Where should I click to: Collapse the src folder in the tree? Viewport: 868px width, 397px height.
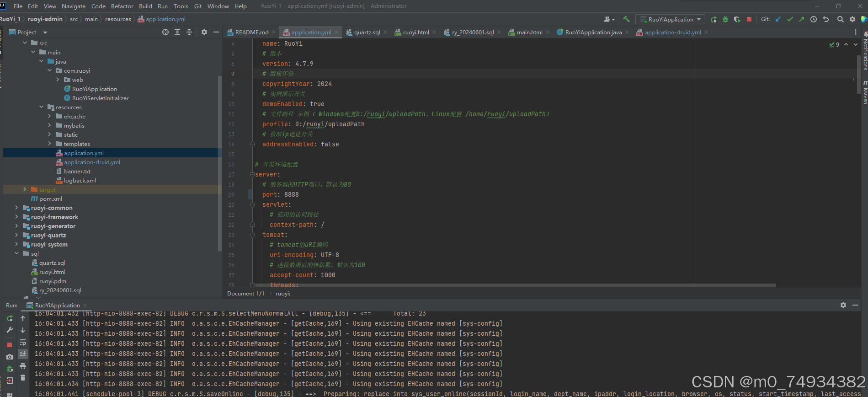tap(25, 43)
